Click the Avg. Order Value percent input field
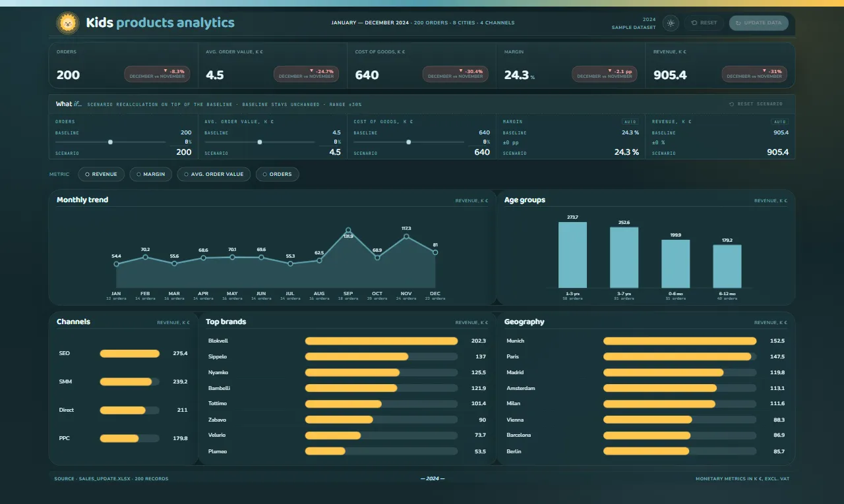844x504 pixels. 332,142
